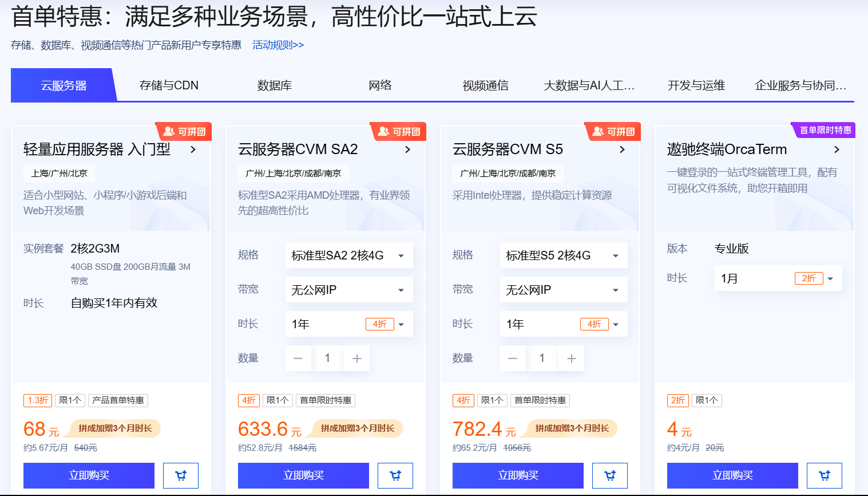868x496 pixels.
Task: Click 首单限时特惠 badge on OrcaTerm card
Action: 823,130
